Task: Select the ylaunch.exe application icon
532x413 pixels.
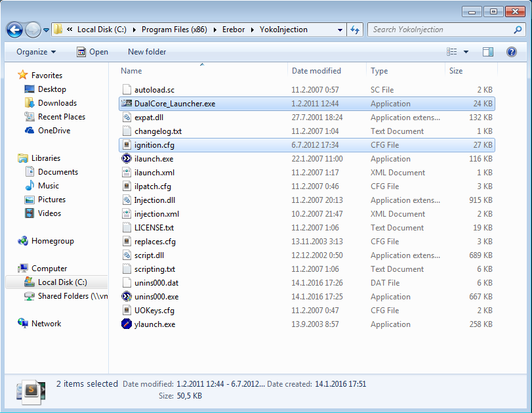Action: (127, 324)
